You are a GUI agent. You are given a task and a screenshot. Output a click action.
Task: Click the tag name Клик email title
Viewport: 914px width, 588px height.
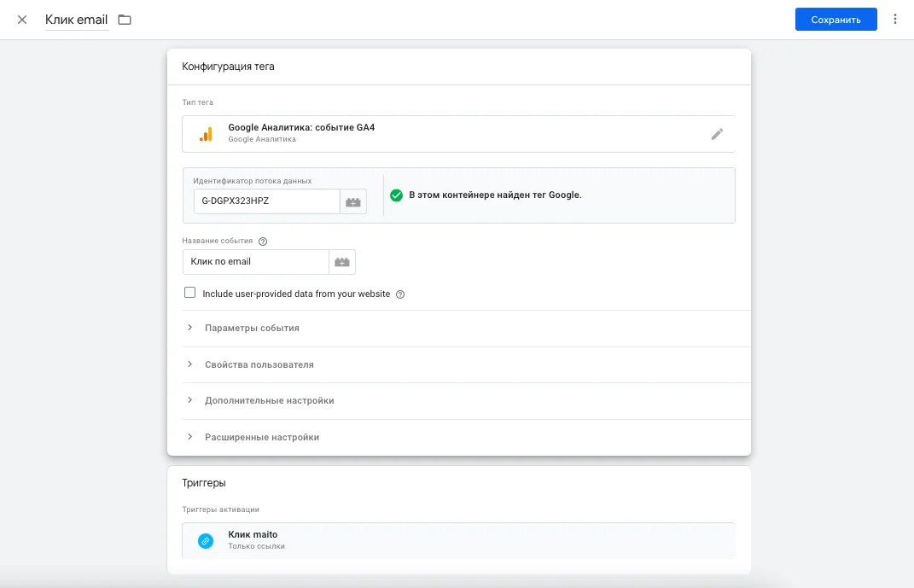pyautogui.click(x=77, y=20)
